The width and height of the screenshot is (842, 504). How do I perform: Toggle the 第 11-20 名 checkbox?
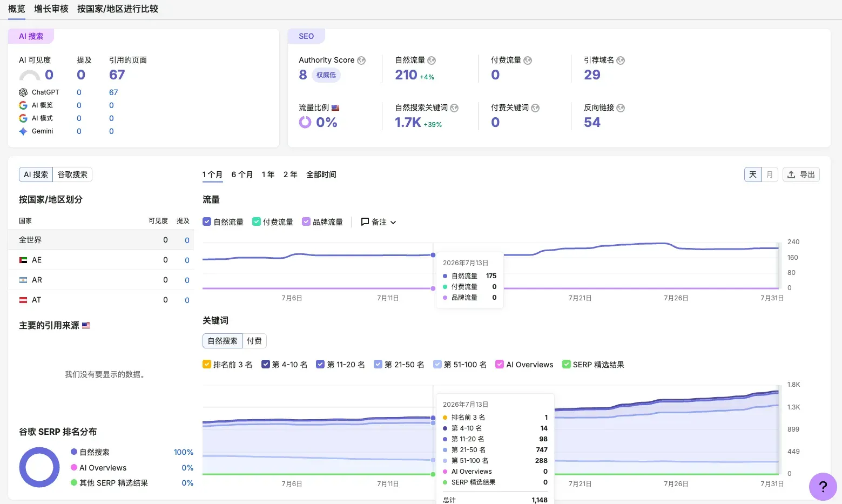[320, 364]
